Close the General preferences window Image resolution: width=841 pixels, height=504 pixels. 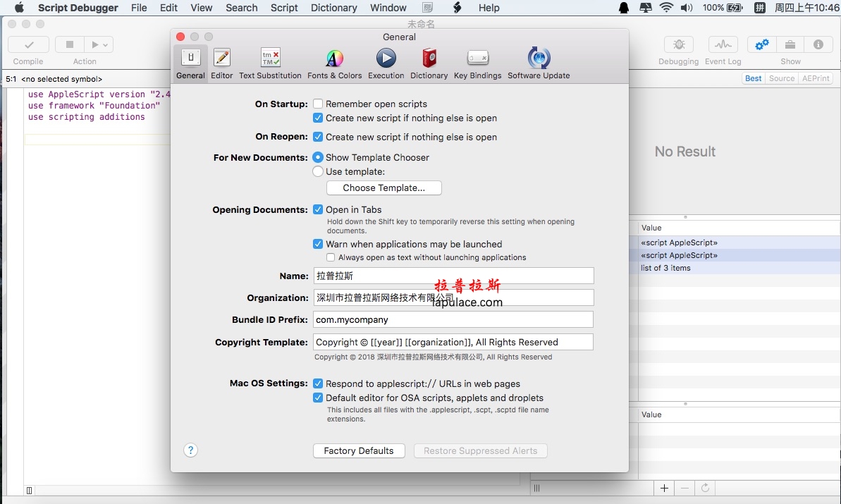(180, 37)
